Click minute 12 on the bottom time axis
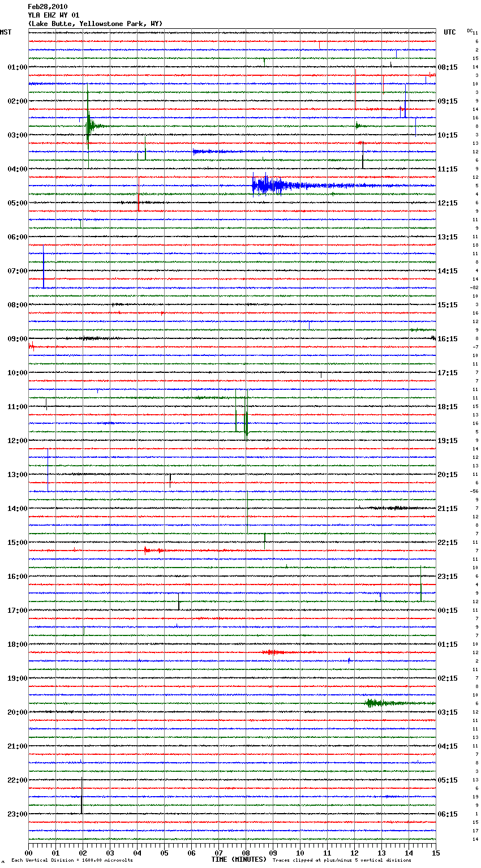 [355, 852]
